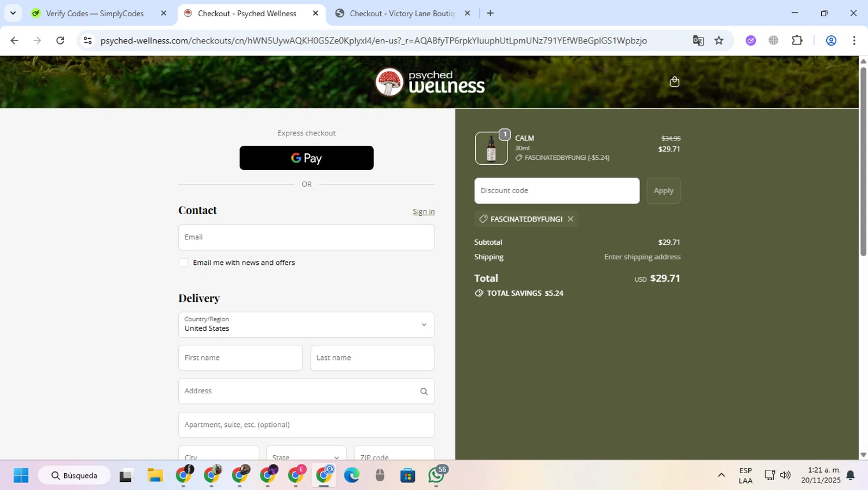Open the Chrome three-dot menu
This screenshot has height=490, width=868.
[x=854, y=40]
